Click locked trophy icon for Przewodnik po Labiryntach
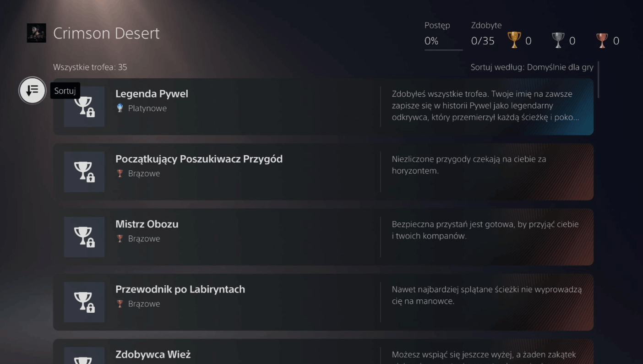643x364 pixels. [84, 302]
